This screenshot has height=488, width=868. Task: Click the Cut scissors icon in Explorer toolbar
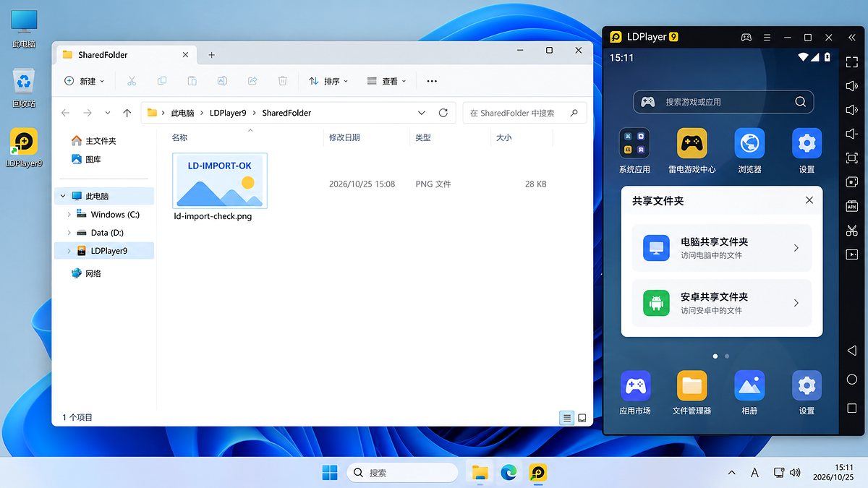pyautogui.click(x=132, y=81)
